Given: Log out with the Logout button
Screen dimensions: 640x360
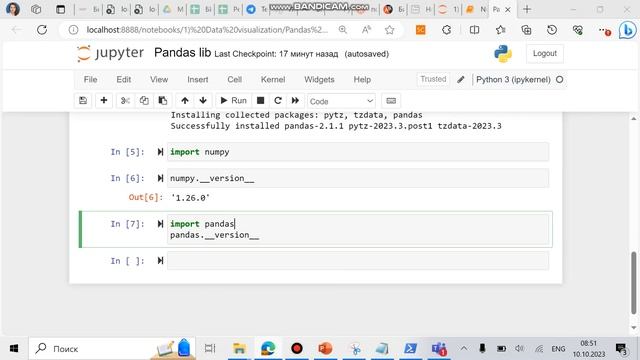Looking at the screenshot, I should click(x=544, y=53).
